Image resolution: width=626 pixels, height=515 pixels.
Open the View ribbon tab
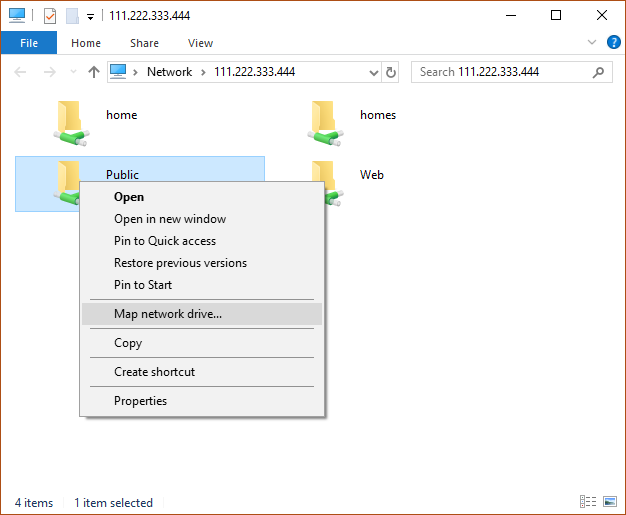tap(200, 43)
